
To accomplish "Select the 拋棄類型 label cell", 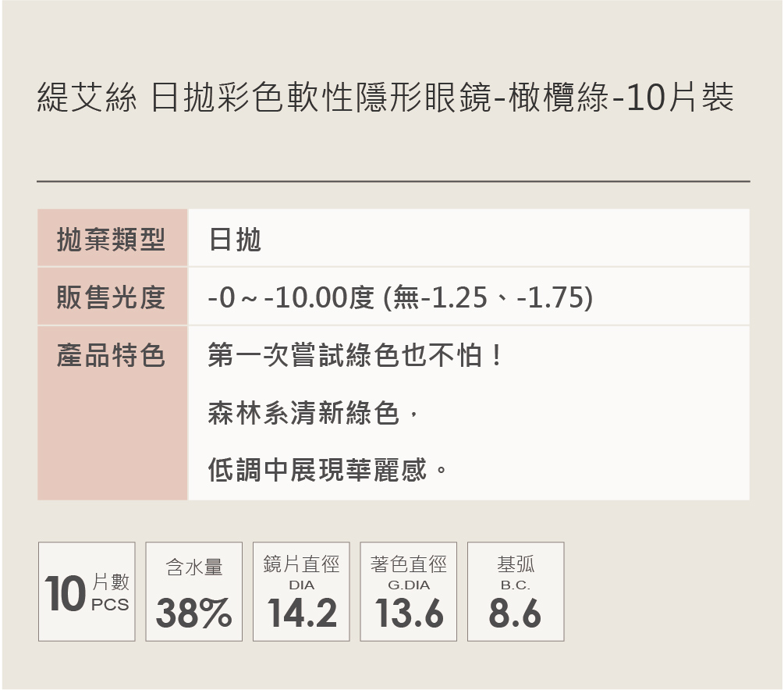I will click(x=112, y=239).
